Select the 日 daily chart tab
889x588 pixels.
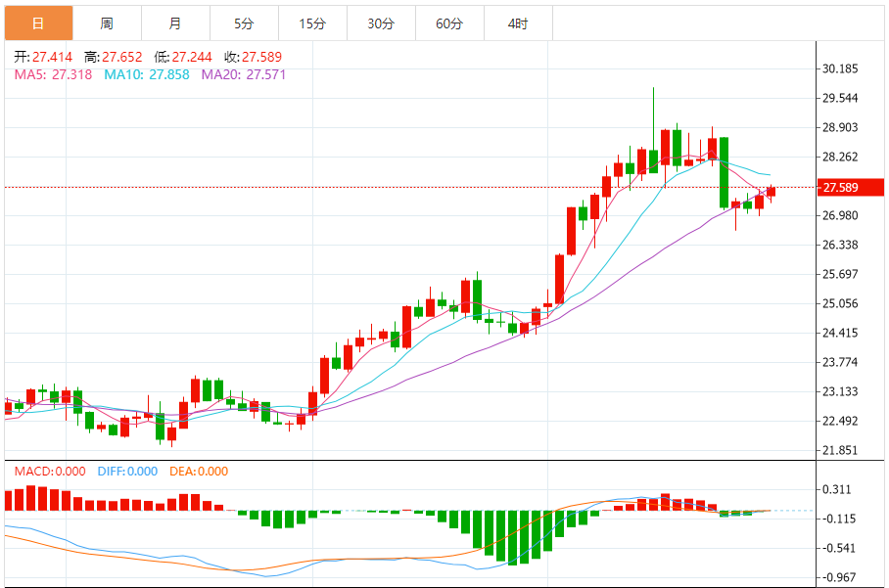[x=38, y=23]
